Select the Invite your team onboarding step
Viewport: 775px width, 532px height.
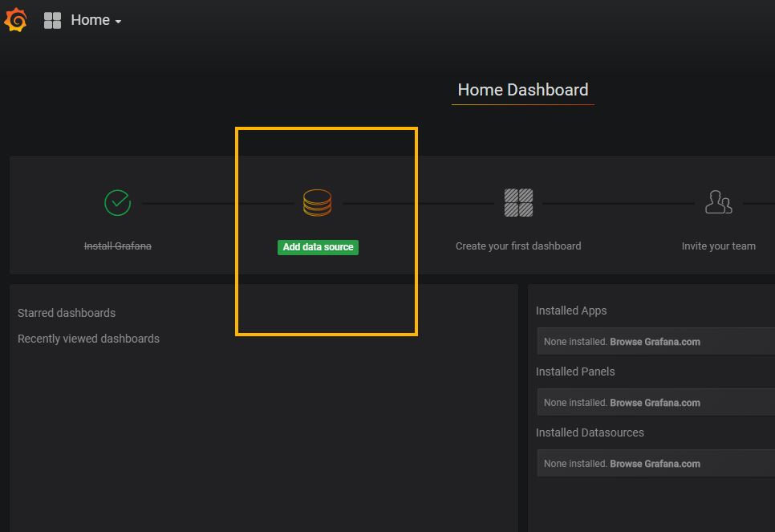[718, 246]
